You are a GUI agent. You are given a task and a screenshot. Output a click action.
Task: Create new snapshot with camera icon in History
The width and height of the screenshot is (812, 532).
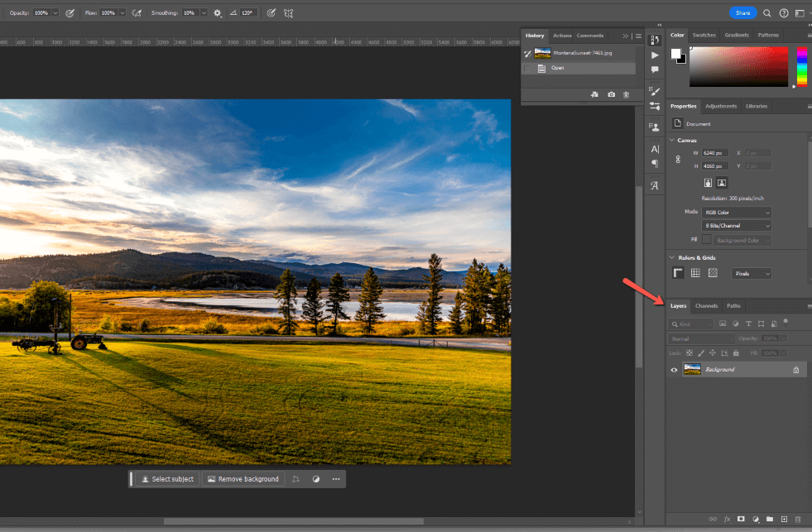pyautogui.click(x=611, y=95)
